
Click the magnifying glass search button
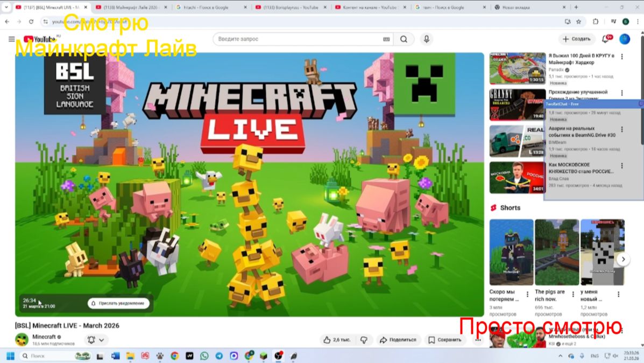point(404,39)
